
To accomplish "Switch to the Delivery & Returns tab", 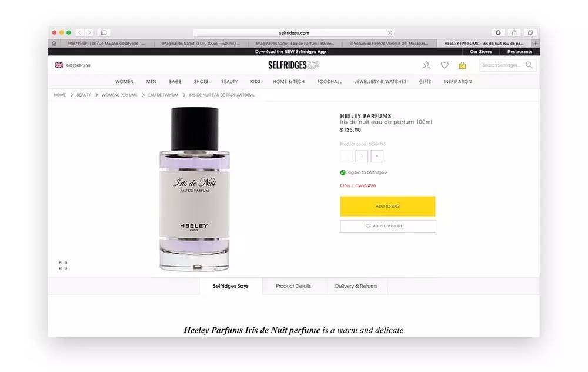I will coord(356,286).
